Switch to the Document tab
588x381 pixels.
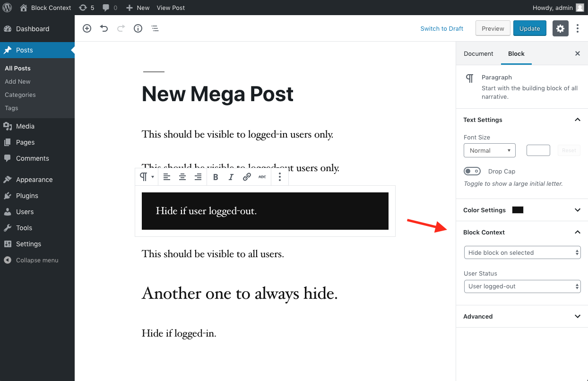click(478, 53)
